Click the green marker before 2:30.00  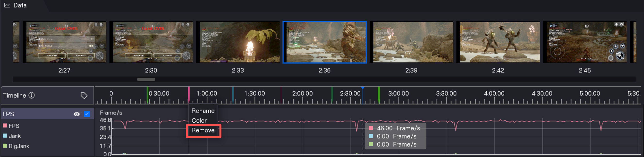(x=332, y=95)
